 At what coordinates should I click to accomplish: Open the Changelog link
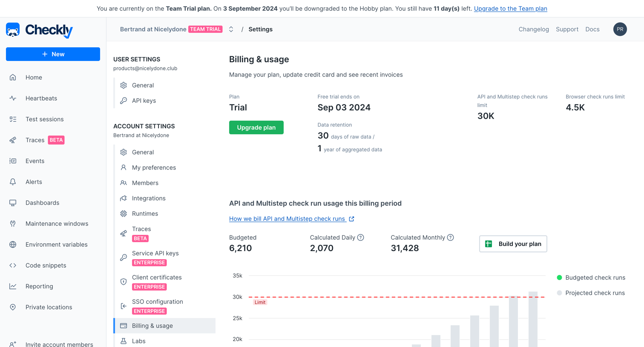pos(534,29)
